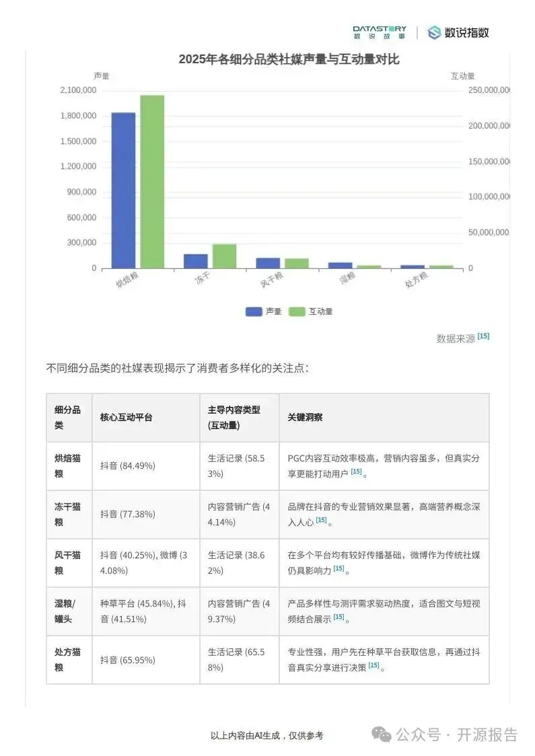Click the 湿粮 x-axis category label
The height and width of the screenshot is (756, 535).
click(348, 277)
